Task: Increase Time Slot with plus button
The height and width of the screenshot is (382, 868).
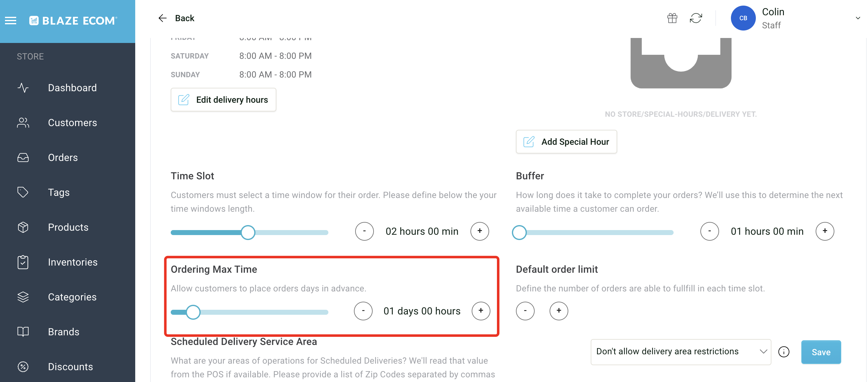Action: click(479, 231)
